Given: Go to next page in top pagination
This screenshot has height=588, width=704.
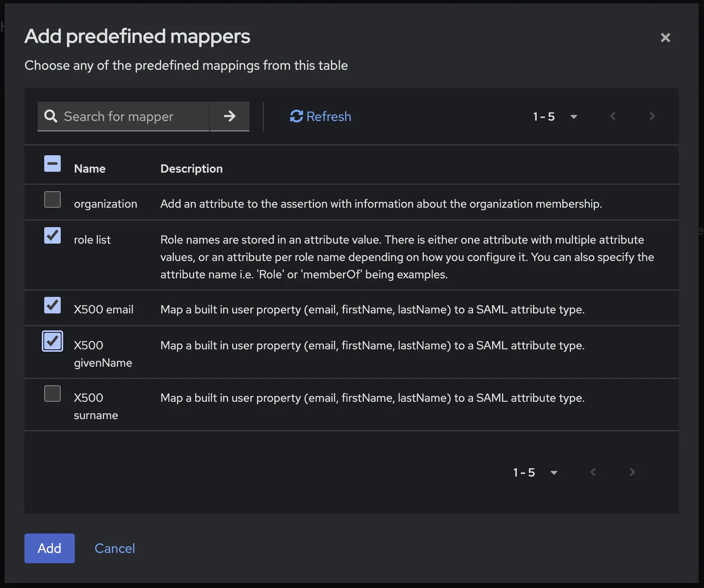Looking at the screenshot, I should point(652,116).
